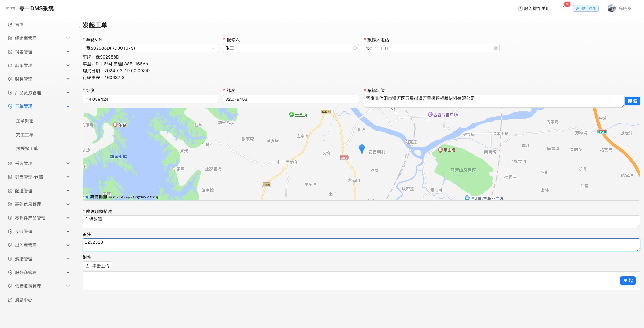
Task: Click the blue location pin on the map
Action: [x=362, y=149]
